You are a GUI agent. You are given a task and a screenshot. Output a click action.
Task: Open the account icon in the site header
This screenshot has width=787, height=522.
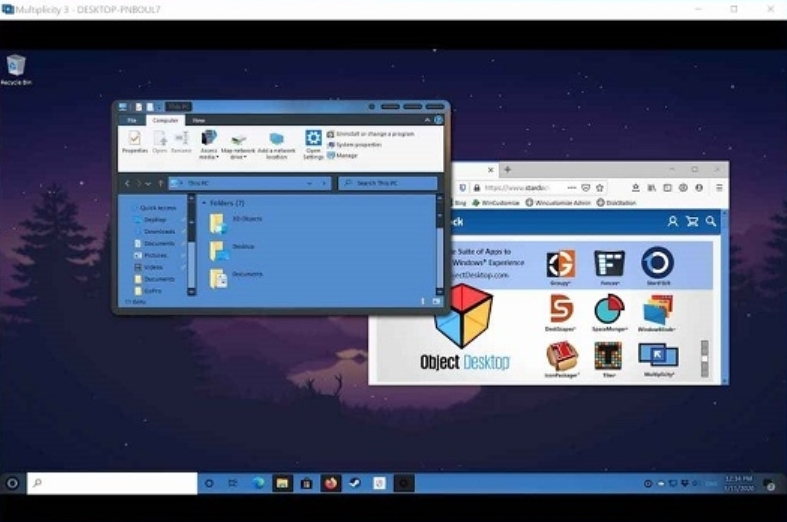[x=673, y=221]
